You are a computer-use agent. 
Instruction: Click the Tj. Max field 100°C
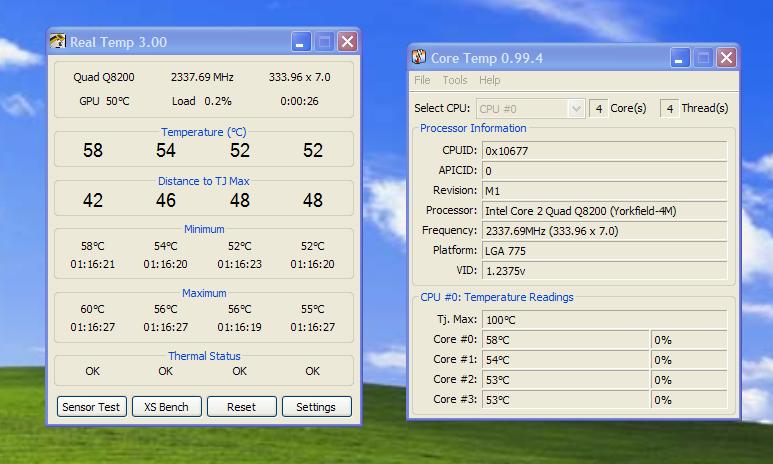click(604, 320)
